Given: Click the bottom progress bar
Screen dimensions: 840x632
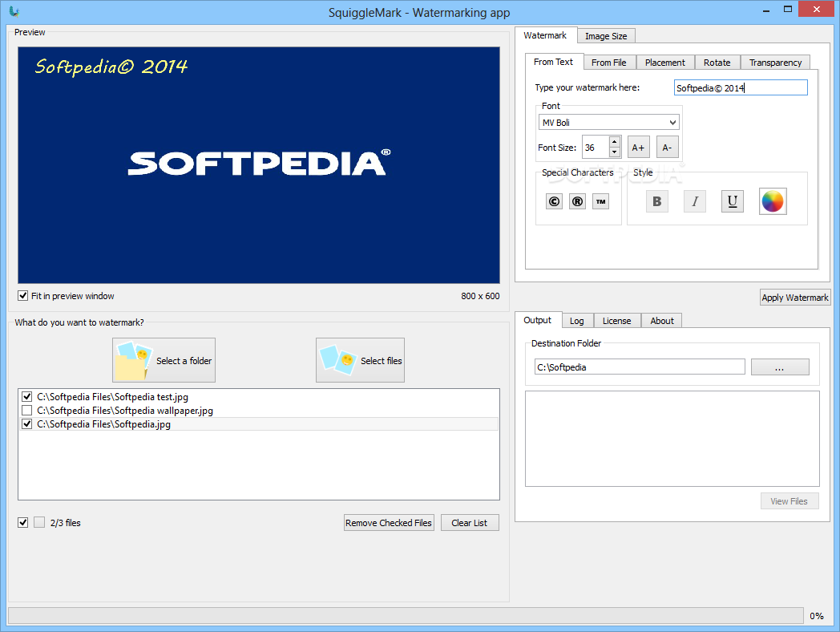Looking at the screenshot, I should pos(406,615).
